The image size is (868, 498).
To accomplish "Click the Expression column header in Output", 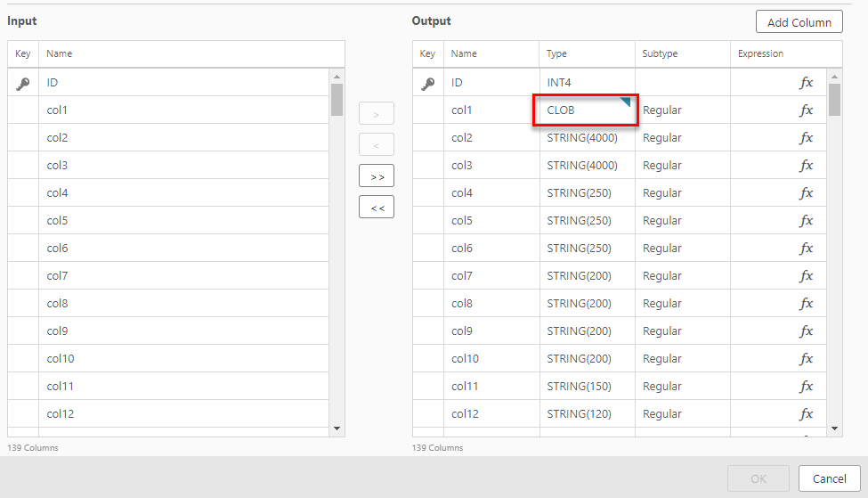I will [760, 53].
